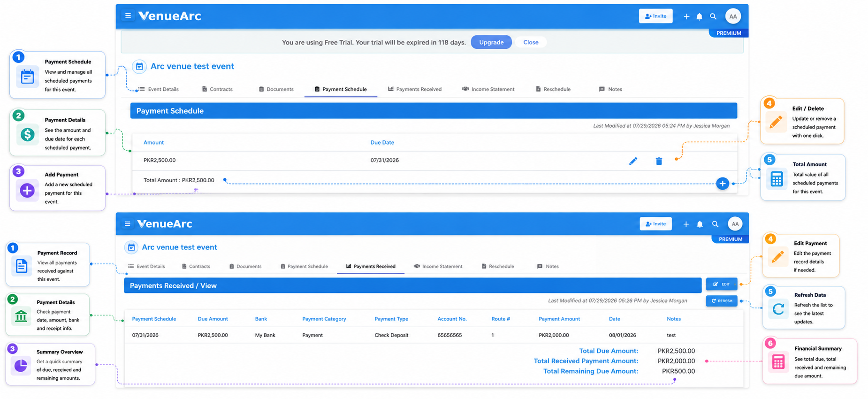Viewport: 868px width, 399px height.
Task: Open the hamburger menu in the bottom VenueArc header
Action: coord(127,224)
